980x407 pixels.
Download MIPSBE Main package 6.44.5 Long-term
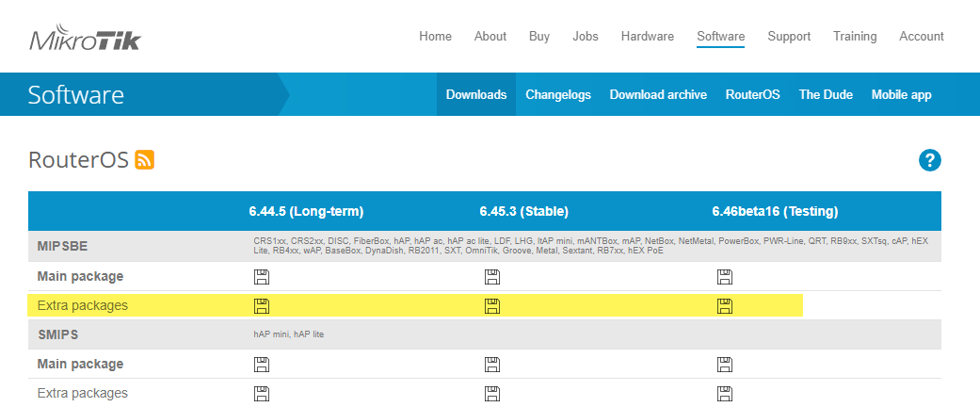(x=262, y=276)
